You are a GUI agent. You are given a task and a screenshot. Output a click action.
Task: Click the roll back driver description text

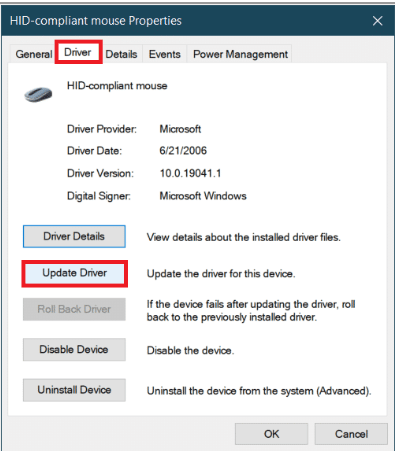pos(251,310)
